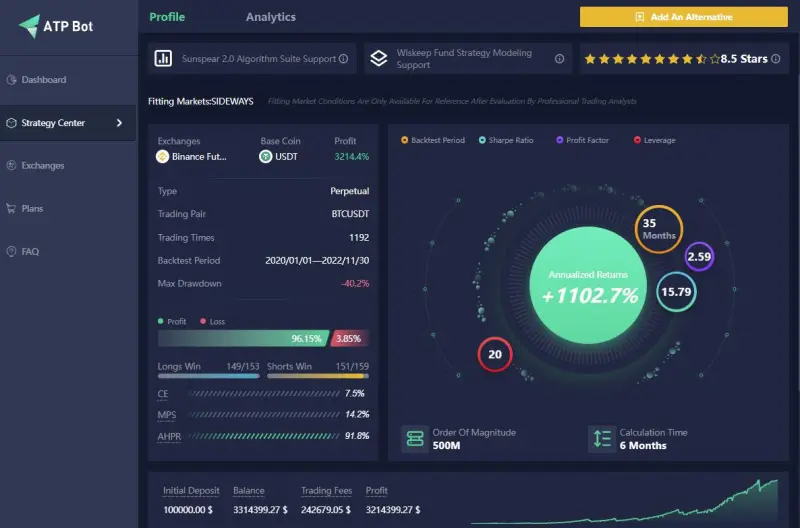
Task: Toggle the Profit Factor legend item
Action: coord(582,141)
